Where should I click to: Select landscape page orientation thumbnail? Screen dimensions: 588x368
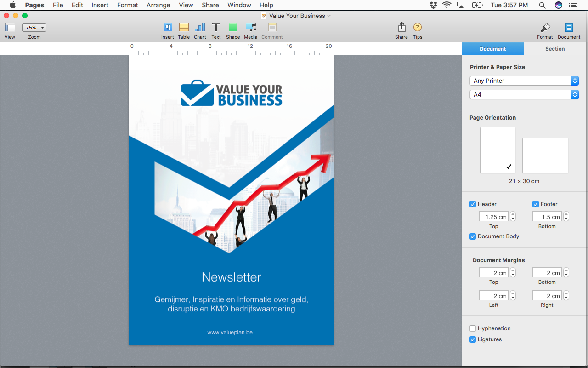tap(545, 155)
